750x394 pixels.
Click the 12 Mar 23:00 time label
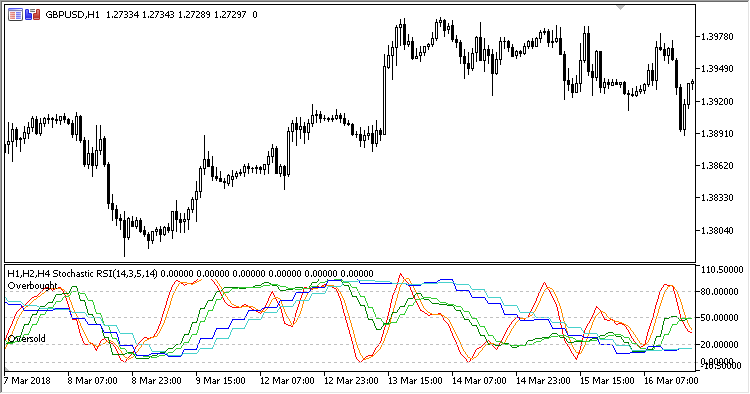pos(351,381)
